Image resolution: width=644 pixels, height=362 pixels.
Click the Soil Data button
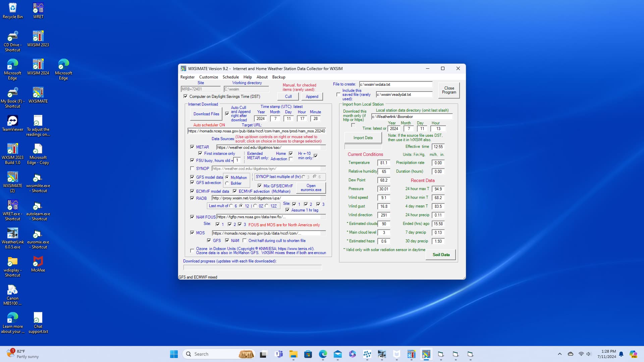[x=441, y=255]
